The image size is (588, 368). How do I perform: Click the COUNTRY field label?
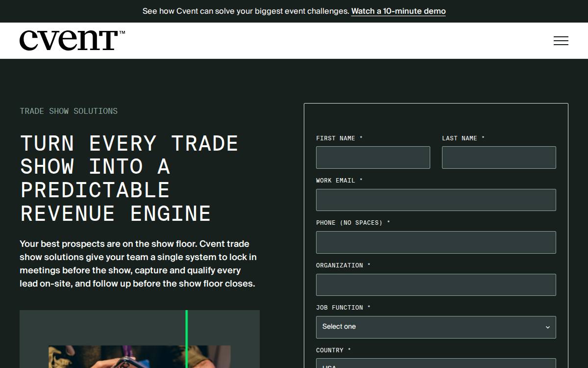(334, 350)
